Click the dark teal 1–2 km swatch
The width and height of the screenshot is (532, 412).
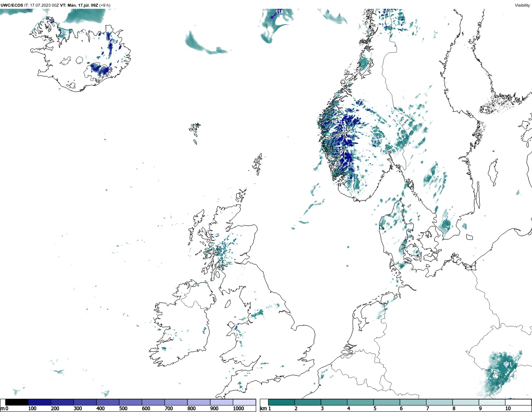tap(281, 402)
